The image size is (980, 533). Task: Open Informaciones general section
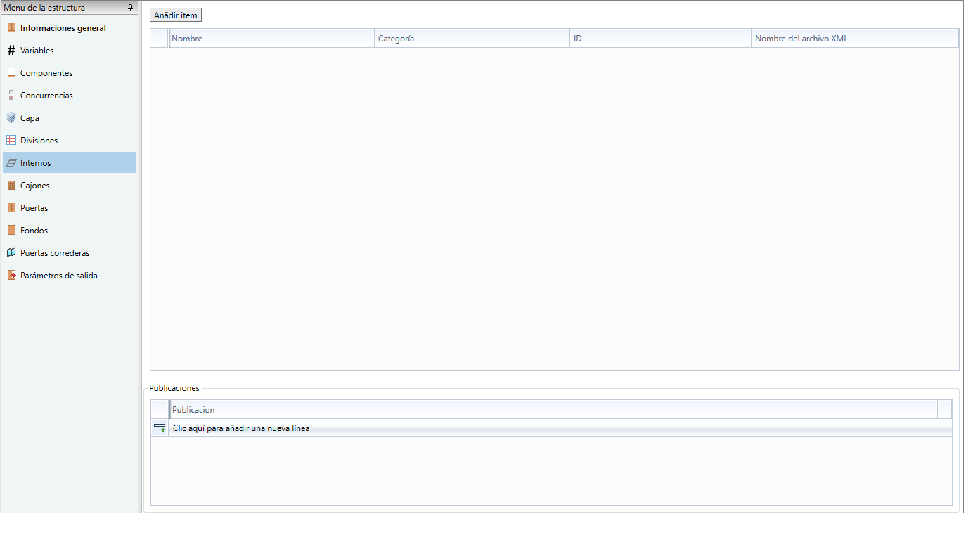[x=70, y=28]
